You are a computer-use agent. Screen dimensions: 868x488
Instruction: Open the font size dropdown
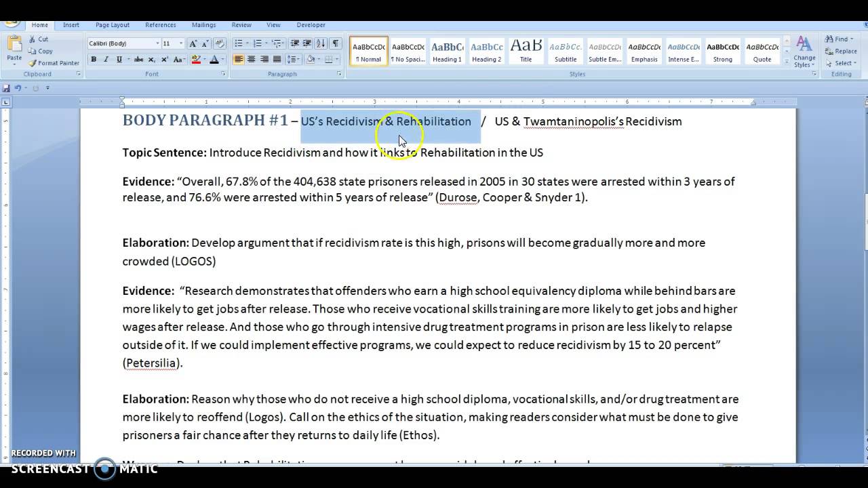coord(180,43)
